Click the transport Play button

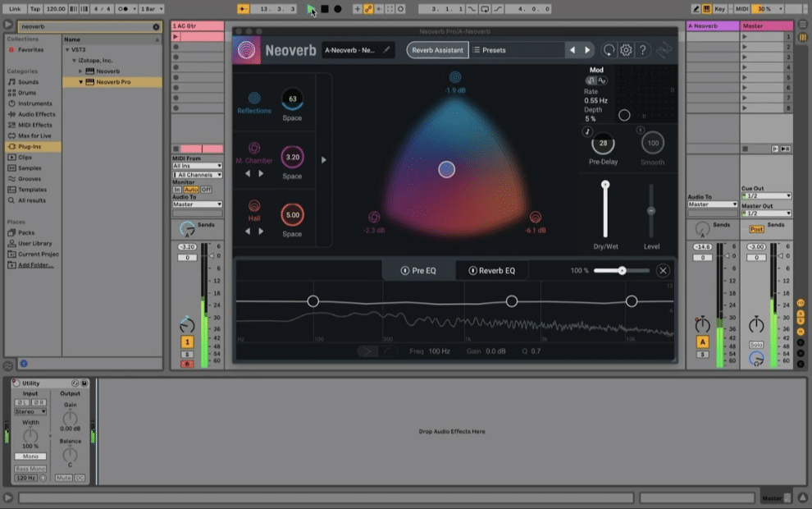pos(311,9)
